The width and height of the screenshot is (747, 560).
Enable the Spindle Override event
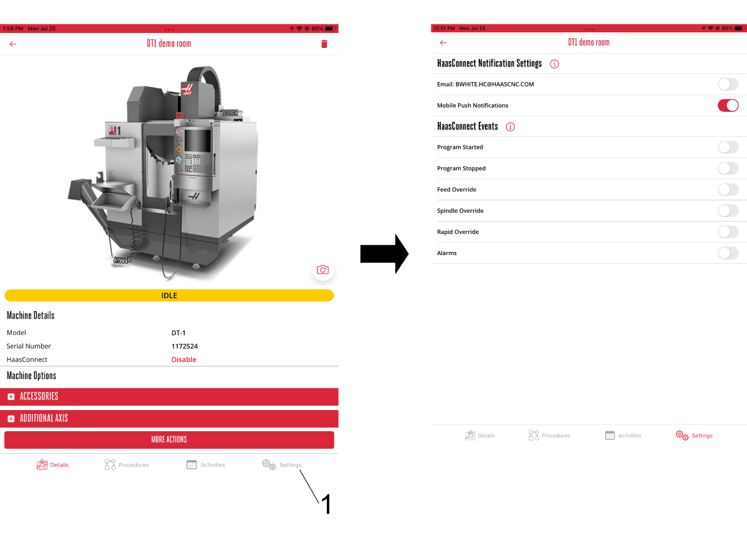(x=728, y=211)
